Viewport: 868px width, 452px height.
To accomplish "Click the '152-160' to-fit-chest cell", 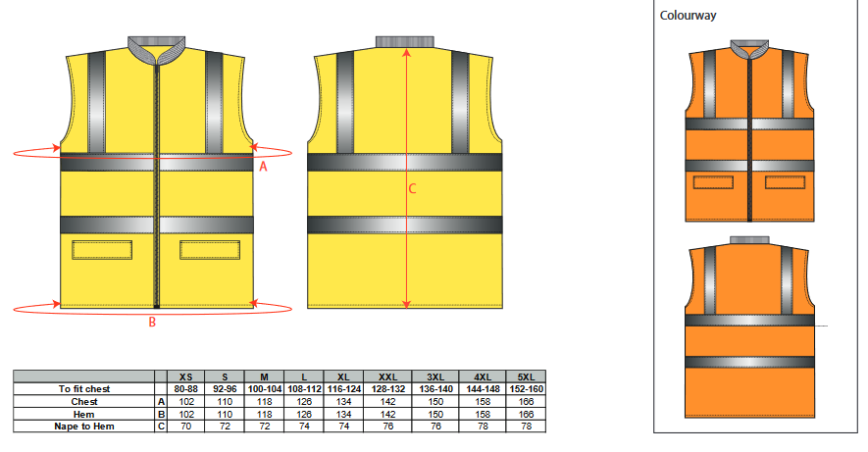I will 526,389.
